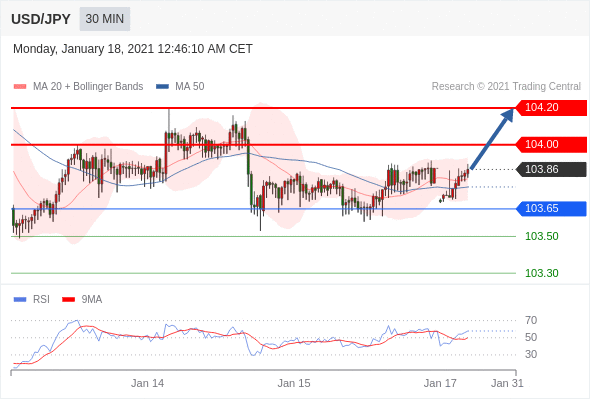Toggle the MA 50 legend entry
This screenshot has height=400, width=590.
180,87
